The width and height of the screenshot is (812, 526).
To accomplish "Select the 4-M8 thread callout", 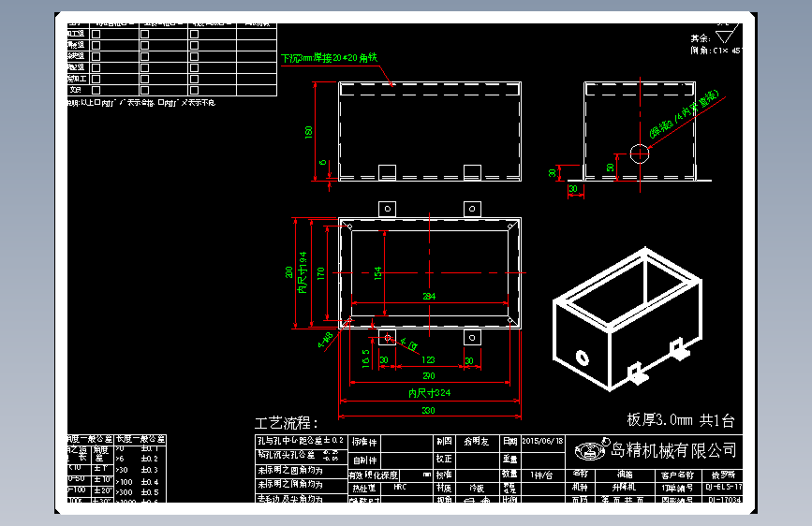I will coord(325,340).
